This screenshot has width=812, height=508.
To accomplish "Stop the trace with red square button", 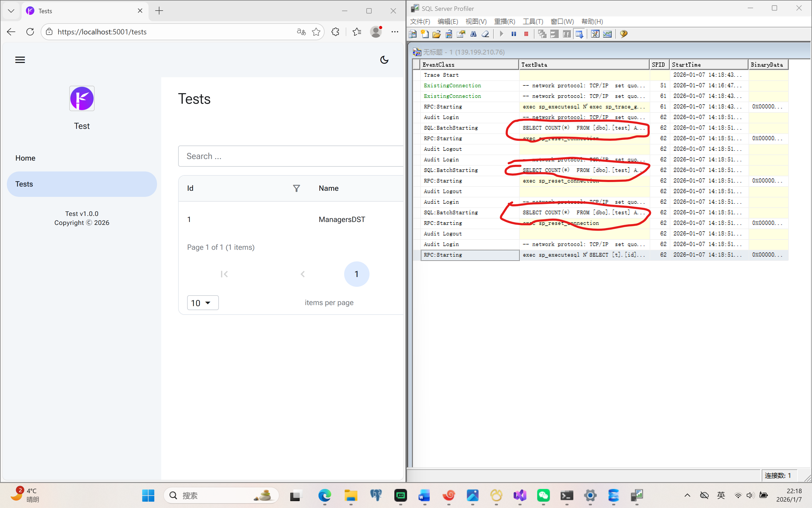I will click(x=526, y=34).
